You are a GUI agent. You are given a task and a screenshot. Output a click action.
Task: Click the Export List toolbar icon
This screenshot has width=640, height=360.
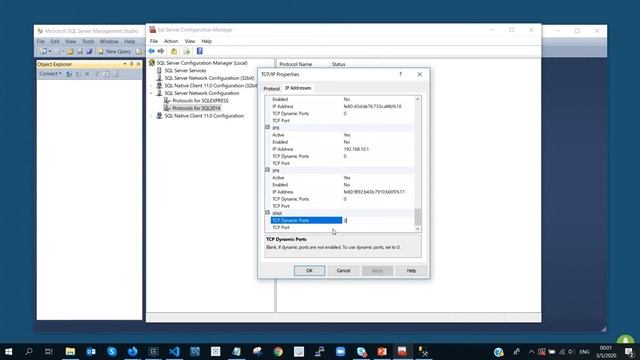tap(187, 51)
